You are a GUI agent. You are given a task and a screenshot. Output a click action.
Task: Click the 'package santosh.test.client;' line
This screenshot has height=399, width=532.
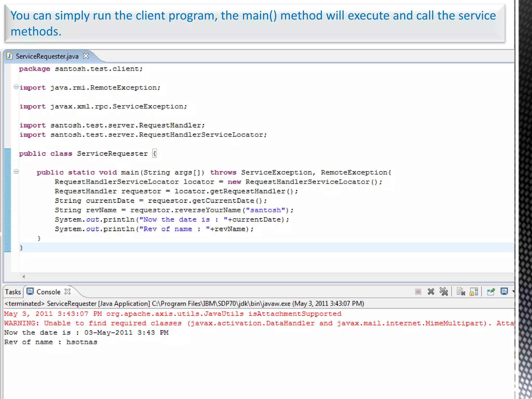point(81,69)
